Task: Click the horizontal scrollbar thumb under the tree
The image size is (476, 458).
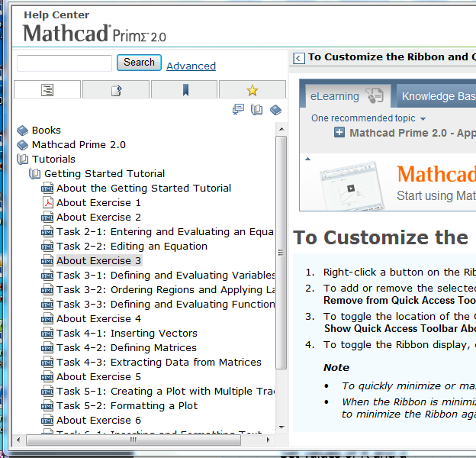Action: [133, 440]
